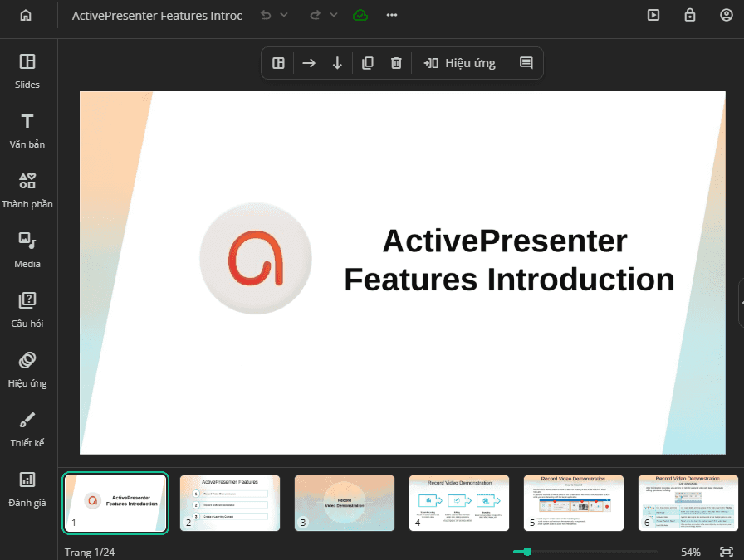Switch to the Văn bản tab
This screenshot has width=744, height=560.
tap(27, 130)
